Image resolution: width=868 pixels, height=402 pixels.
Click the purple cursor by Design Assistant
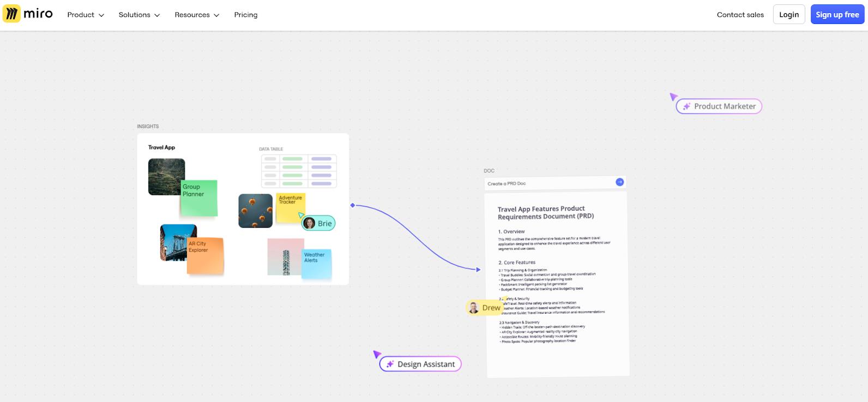377,354
